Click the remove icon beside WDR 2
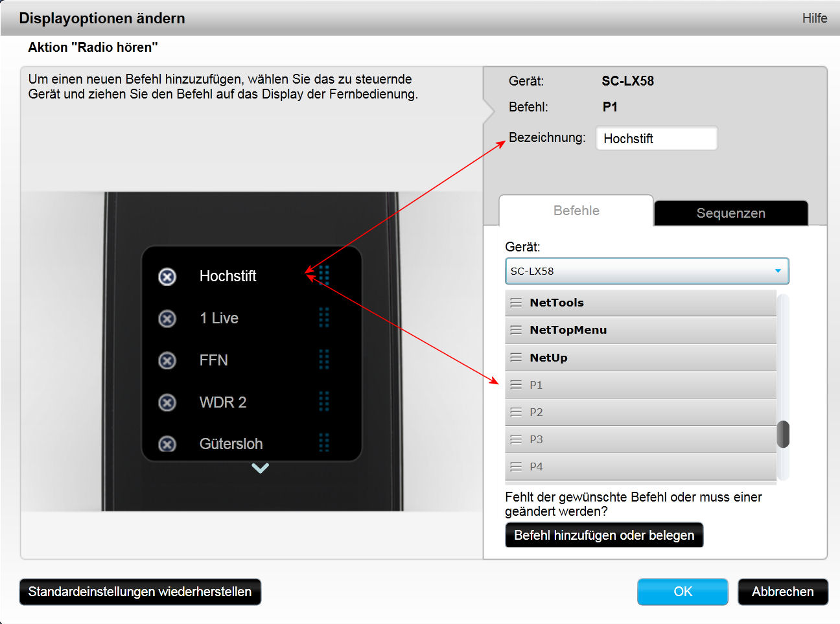Image resolution: width=840 pixels, height=624 pixels. click(x=167, y=402)
